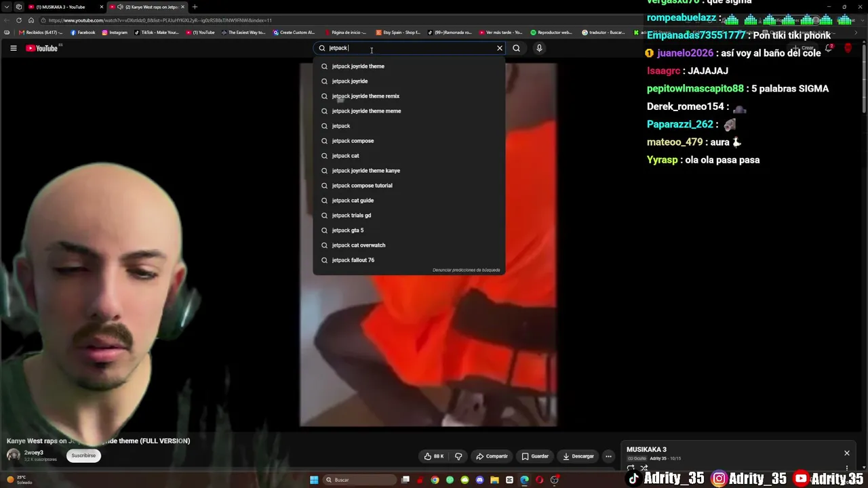Run the search with the magnifier button

point(516,48)
